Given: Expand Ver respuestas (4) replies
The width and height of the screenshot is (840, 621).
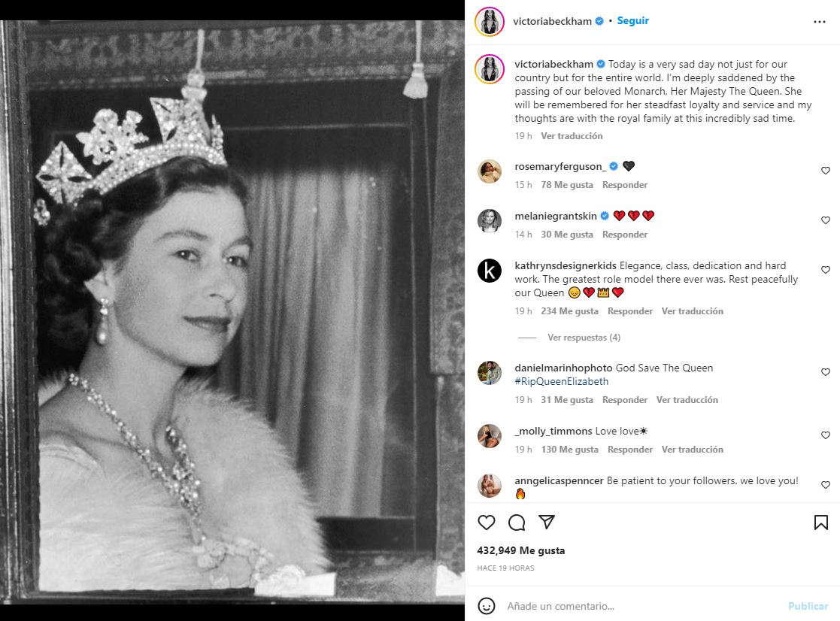Looking at the screenshot, I should [x=584, y=338].
